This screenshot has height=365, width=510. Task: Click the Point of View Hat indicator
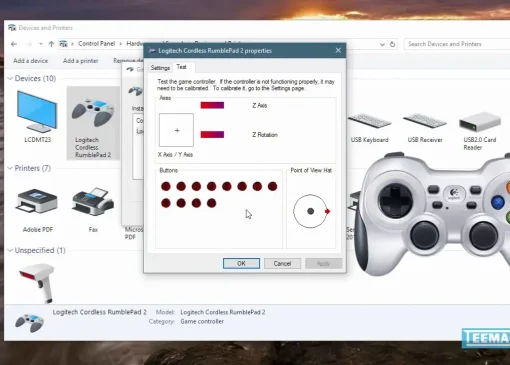coord(311,211)
